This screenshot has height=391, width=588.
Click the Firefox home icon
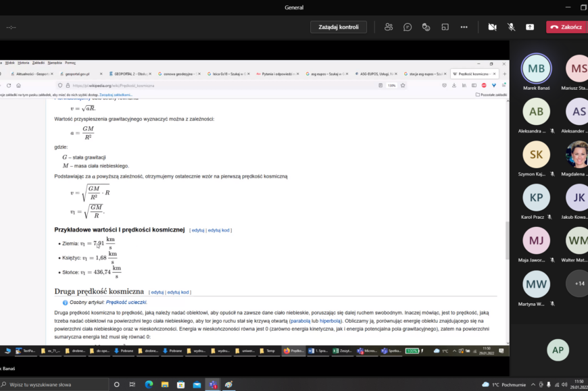tap(18, 85)
